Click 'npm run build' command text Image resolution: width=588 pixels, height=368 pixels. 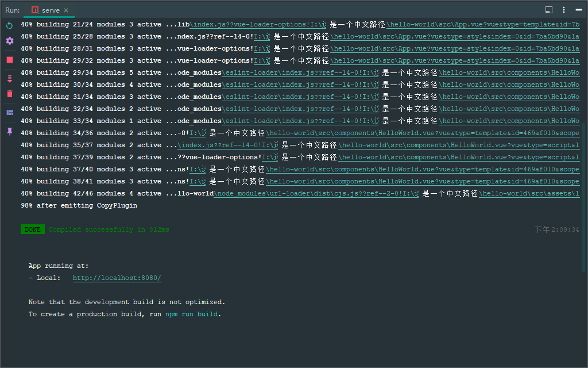(x=191, y=314)
